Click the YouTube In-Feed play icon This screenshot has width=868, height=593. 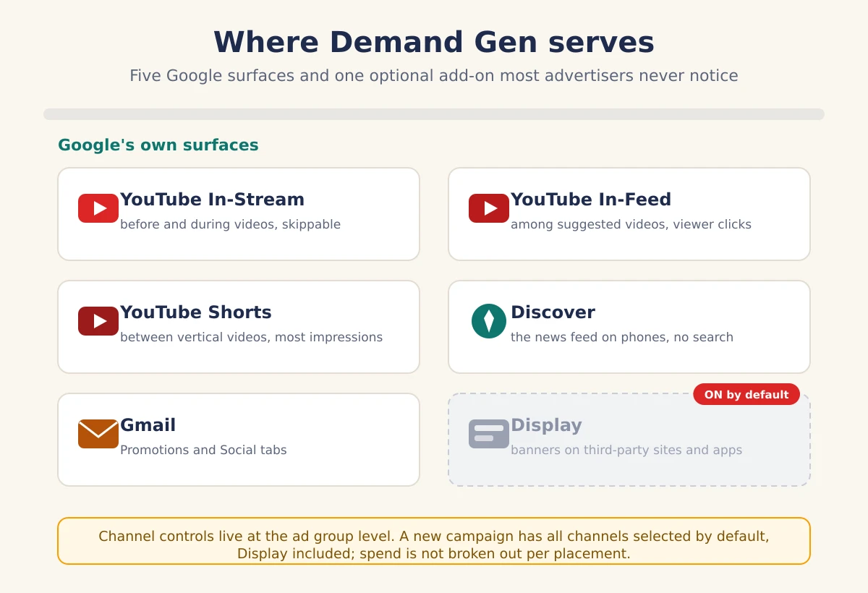pos(489,208)
